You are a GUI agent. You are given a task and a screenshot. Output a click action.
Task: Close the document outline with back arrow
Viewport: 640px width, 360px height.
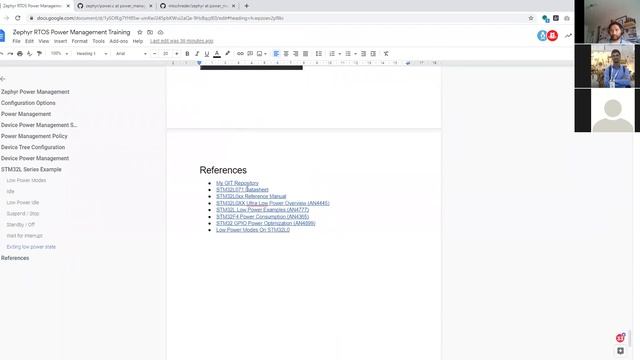pyautogui.click(x=3, y=79)
